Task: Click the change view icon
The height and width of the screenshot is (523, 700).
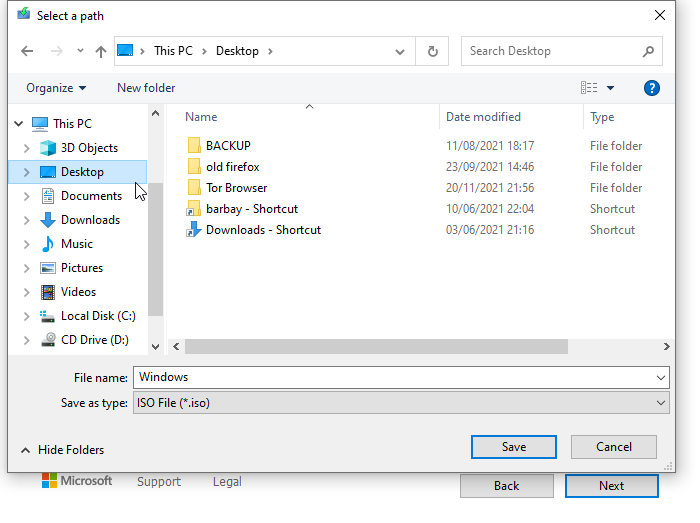Action: (x=589, y=87)
